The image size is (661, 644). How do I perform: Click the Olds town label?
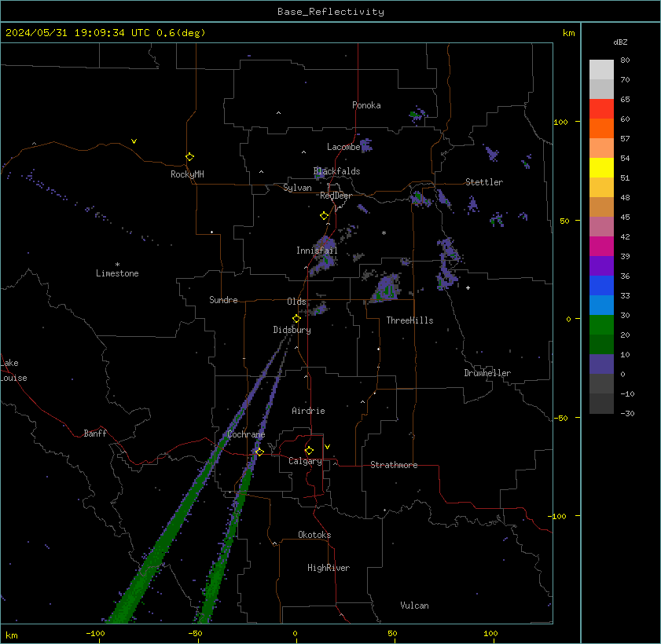pyautogui.click(x=296, y=302)
